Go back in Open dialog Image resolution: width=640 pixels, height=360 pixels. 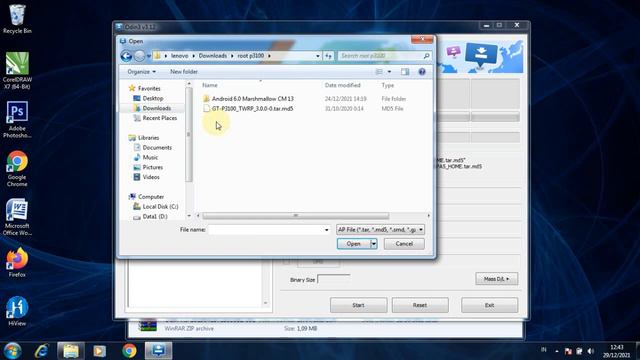pos(126,56)
